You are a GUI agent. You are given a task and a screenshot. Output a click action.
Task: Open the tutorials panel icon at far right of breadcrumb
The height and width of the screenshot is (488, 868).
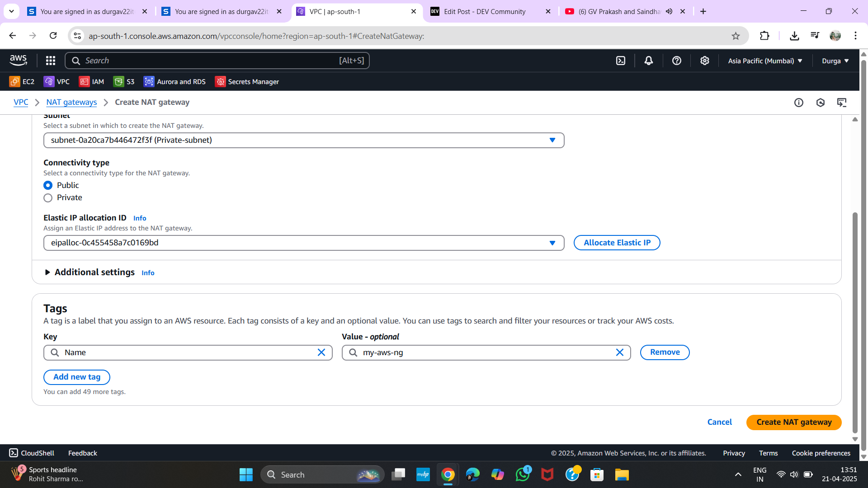point(842,103)
